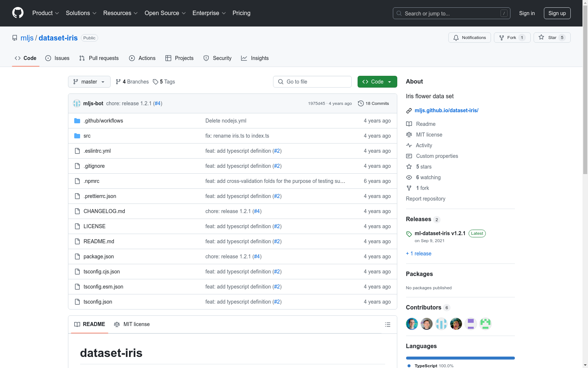Click the history clock icon for commits
Screen dimensions: 588x368
point(361,103)
